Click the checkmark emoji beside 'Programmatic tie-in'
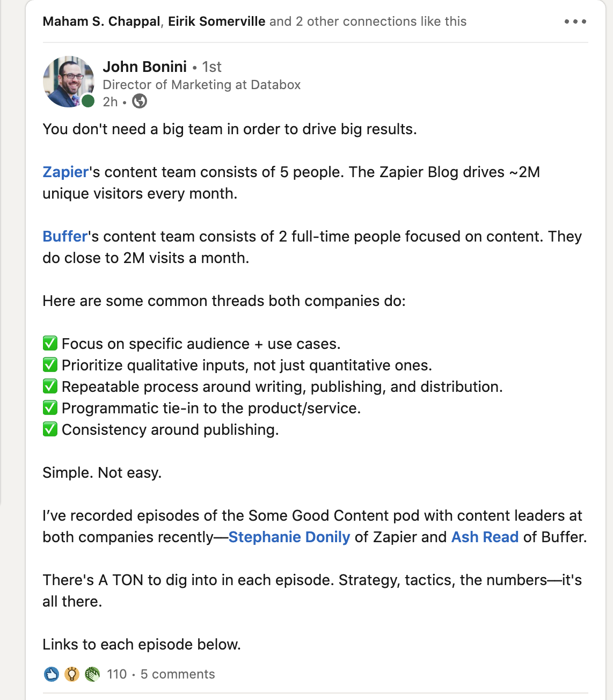This screenshot has height=700, width=613. [x=50, y=408]
